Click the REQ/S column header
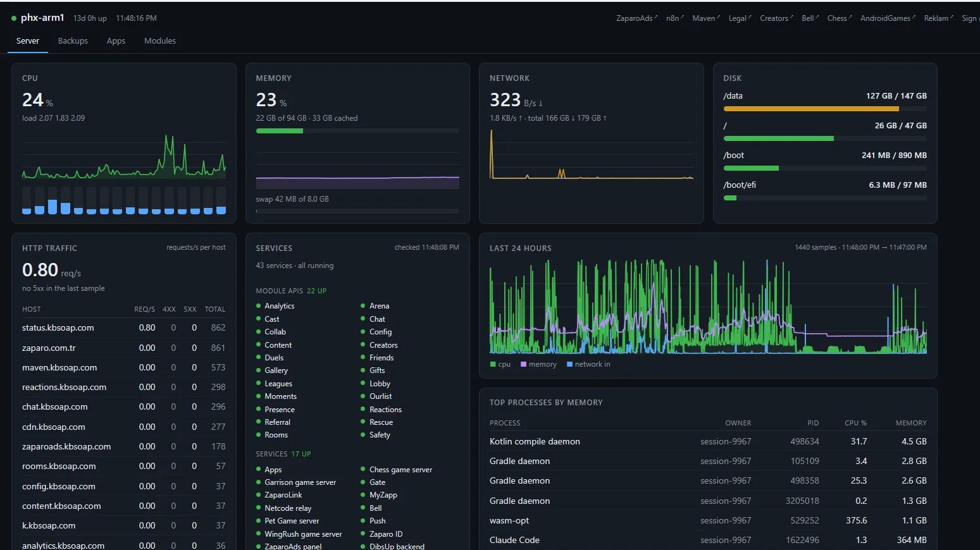This screenshot has height=550, width=980. [x=144, y=309]
